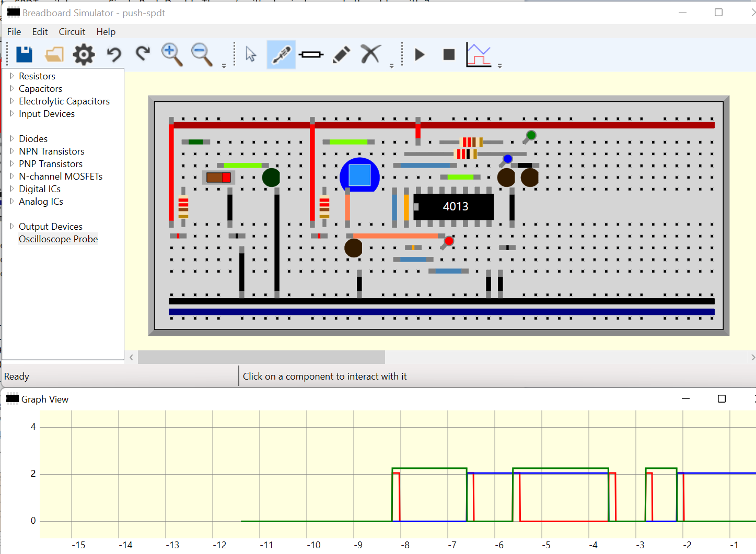
Task: Click the scrollbar left arrow
Action: click(131, 357)
